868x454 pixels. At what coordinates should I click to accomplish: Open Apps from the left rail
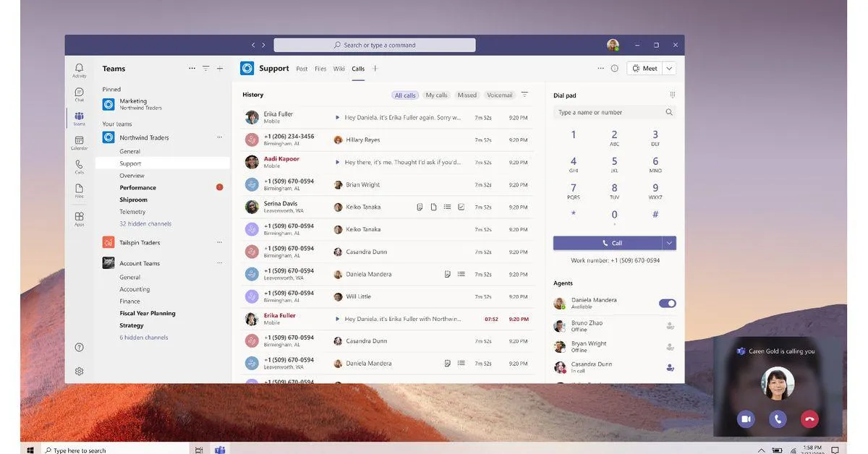[x=79, y=218]
